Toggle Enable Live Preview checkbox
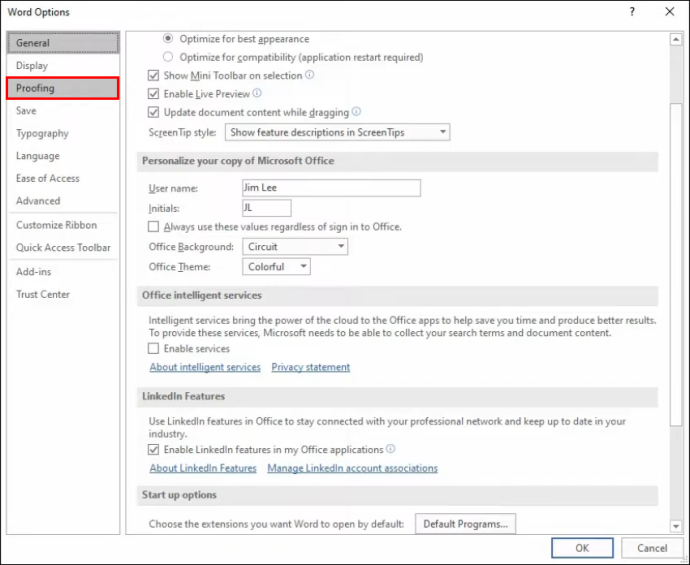 tap(153, 94)
